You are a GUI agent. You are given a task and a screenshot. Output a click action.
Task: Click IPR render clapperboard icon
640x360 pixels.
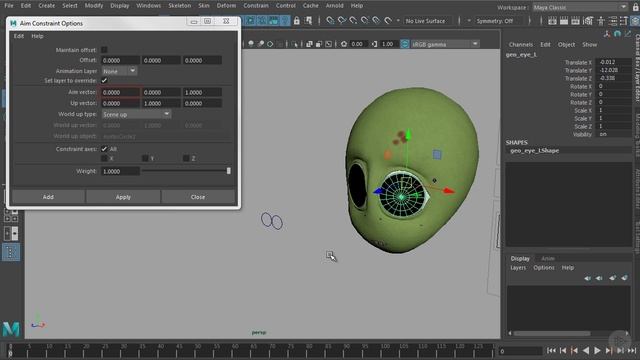click(576, 21)
